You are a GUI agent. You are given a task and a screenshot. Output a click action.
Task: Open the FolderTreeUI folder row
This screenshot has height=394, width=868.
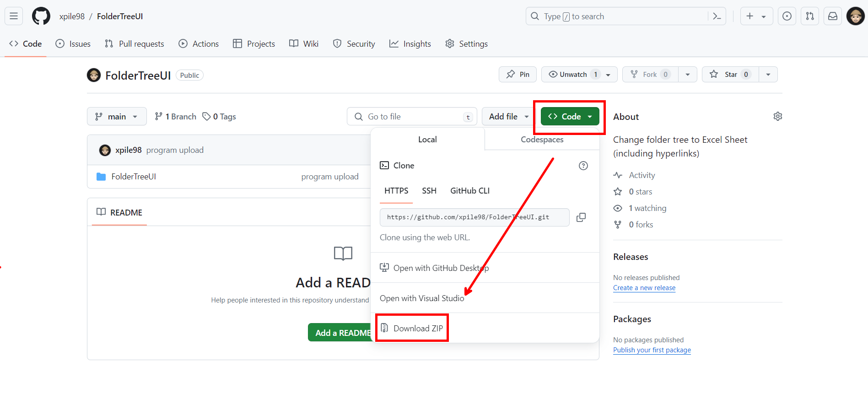point(134,177)
